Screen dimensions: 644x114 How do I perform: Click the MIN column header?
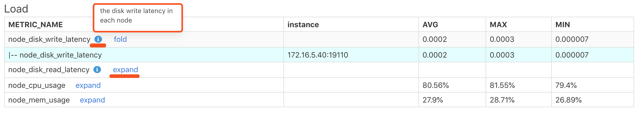pos(562,25)
